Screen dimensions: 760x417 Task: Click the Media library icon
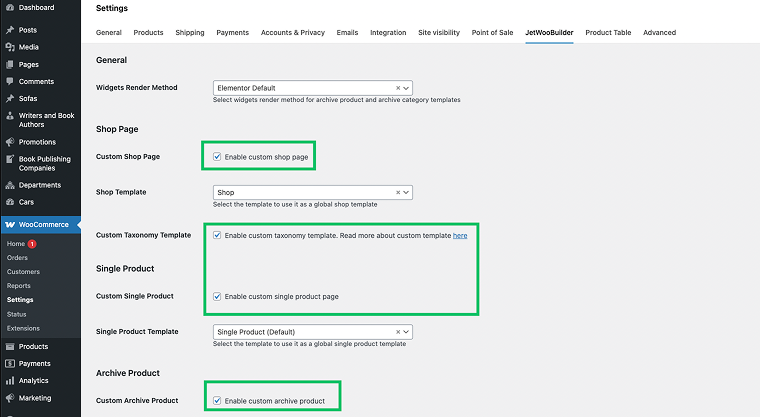10,47
